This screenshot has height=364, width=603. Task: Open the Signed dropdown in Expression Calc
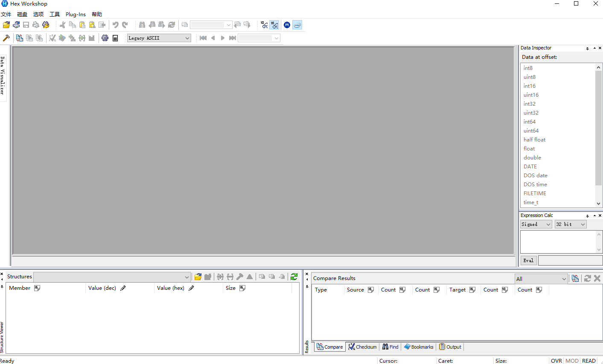536,224
